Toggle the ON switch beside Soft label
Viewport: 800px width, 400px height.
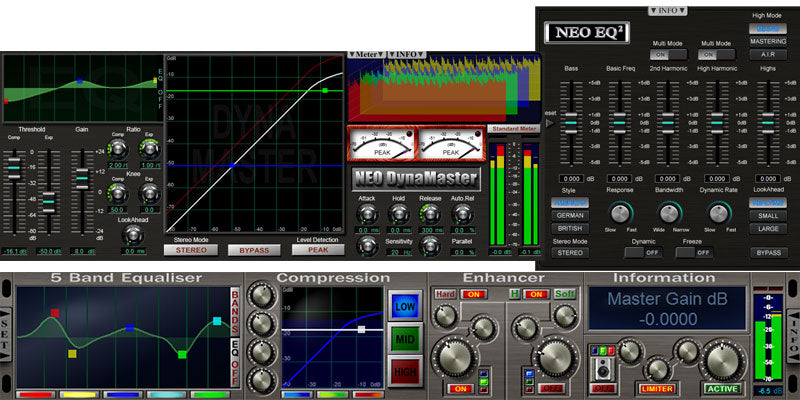click(x=536, y=294)
